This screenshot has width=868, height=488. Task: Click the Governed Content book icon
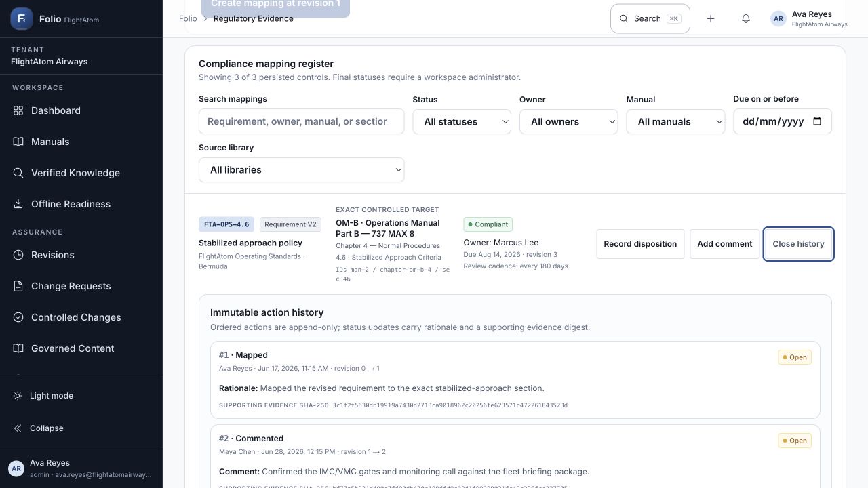(x=18, y=348)
